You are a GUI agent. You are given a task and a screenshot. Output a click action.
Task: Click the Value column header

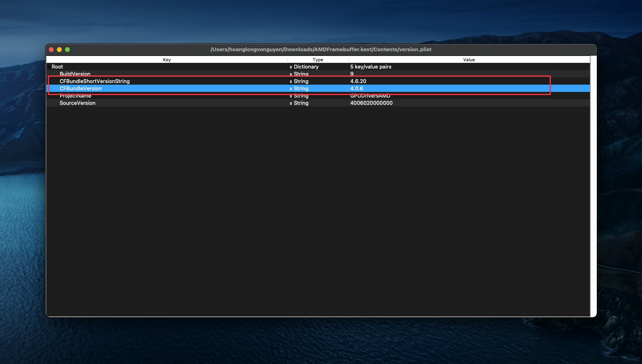469,60
